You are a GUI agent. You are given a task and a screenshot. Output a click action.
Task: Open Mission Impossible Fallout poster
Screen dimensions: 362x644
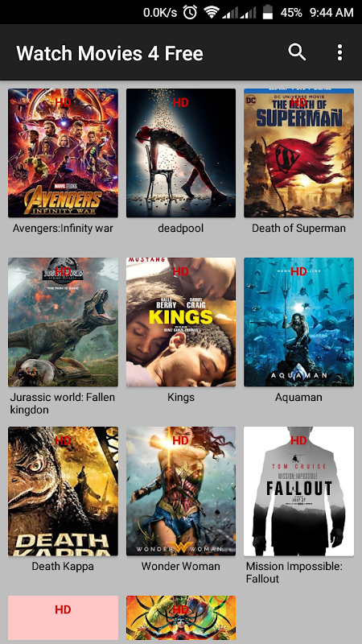point(298,491)
